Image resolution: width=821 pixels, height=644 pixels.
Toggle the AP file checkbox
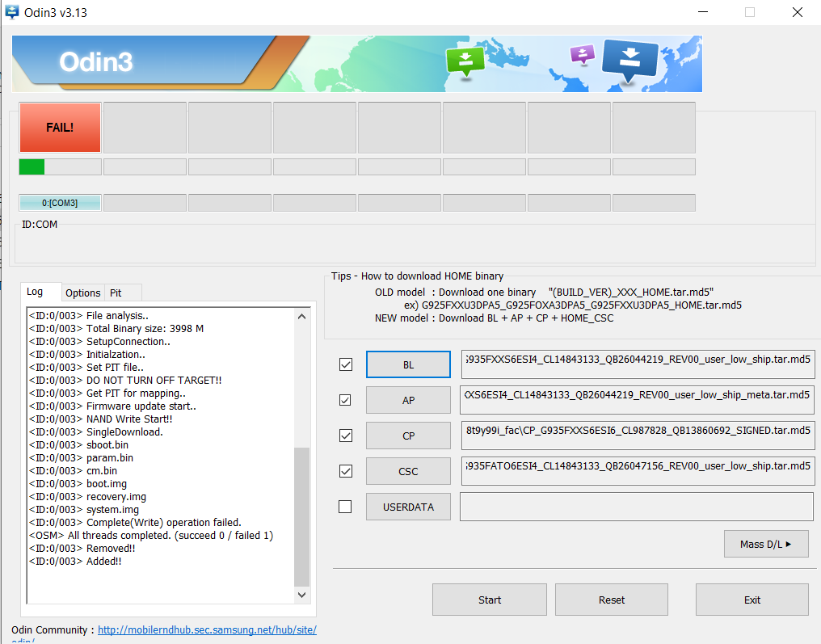coord(345,400)
